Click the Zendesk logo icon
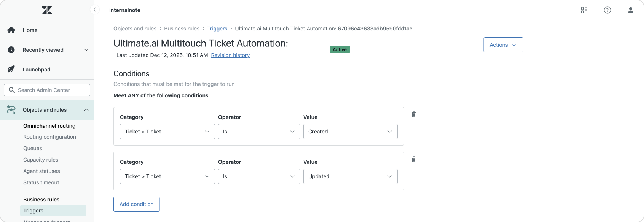The image size is (644, 222). tap(47, 10)
